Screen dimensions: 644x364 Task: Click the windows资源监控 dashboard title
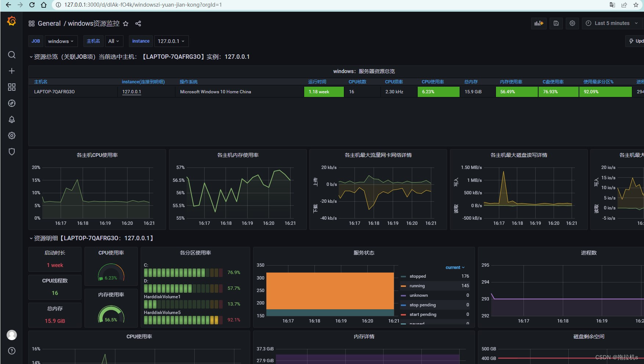94,24
